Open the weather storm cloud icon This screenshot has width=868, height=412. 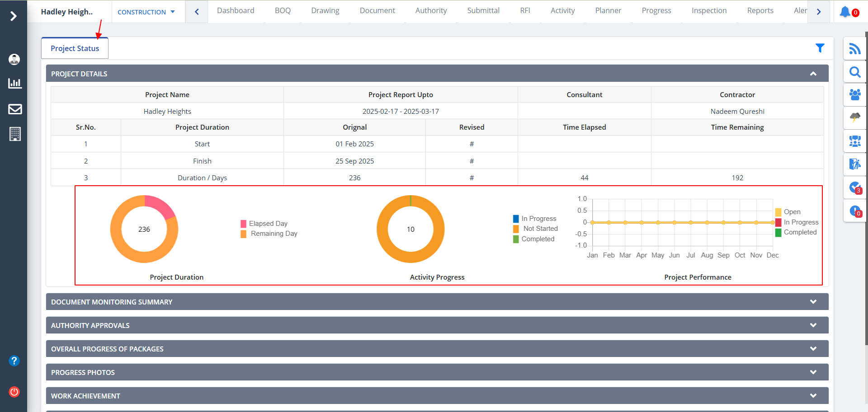[x=854, y=118]
